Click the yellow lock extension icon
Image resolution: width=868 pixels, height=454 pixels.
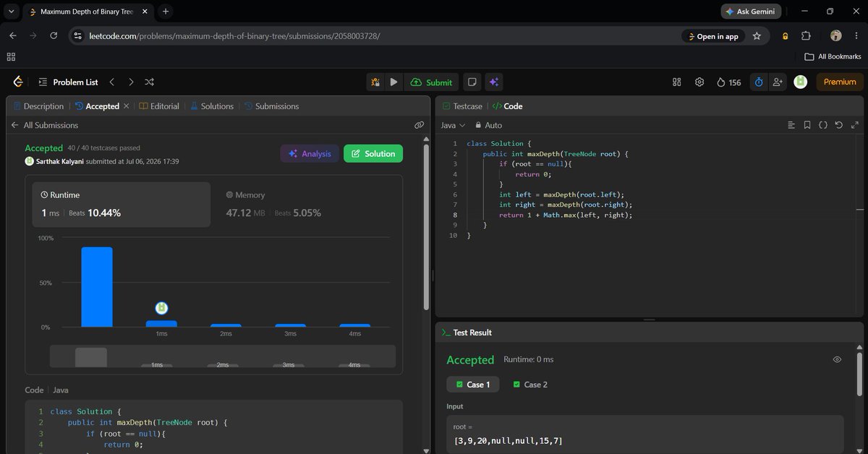(x=785, y=36)
